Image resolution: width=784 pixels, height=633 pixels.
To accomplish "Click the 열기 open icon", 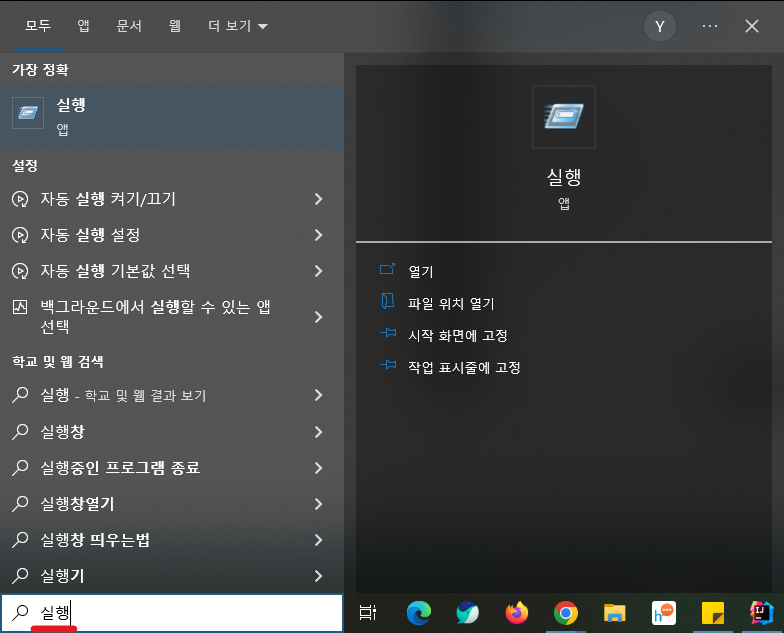I will 387,270.
